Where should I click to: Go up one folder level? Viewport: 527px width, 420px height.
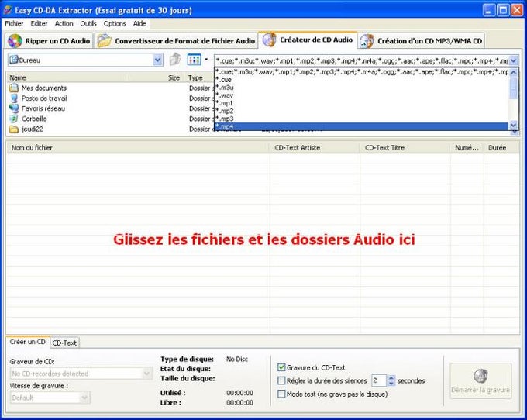pos(175,60)
